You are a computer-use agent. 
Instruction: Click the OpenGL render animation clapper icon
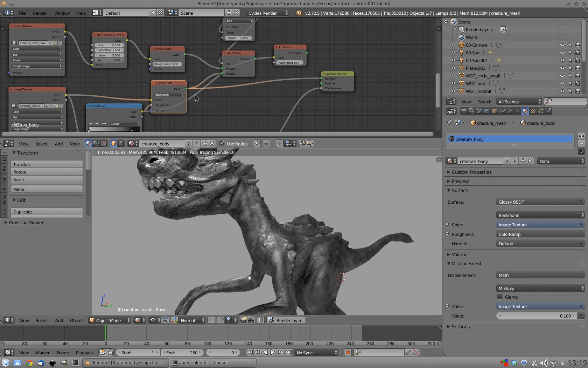pyautogui.click(x=251, y=320)
